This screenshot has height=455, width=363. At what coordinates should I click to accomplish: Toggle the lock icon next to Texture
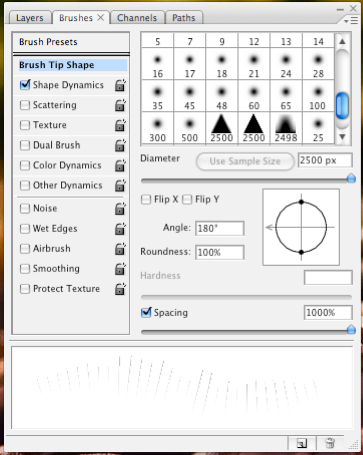120,125
